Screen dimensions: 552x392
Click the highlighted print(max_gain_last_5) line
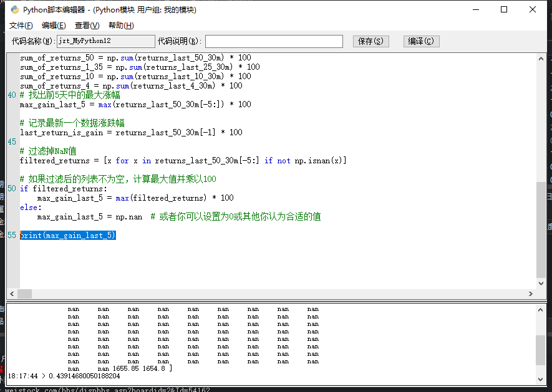click(68, 235)
